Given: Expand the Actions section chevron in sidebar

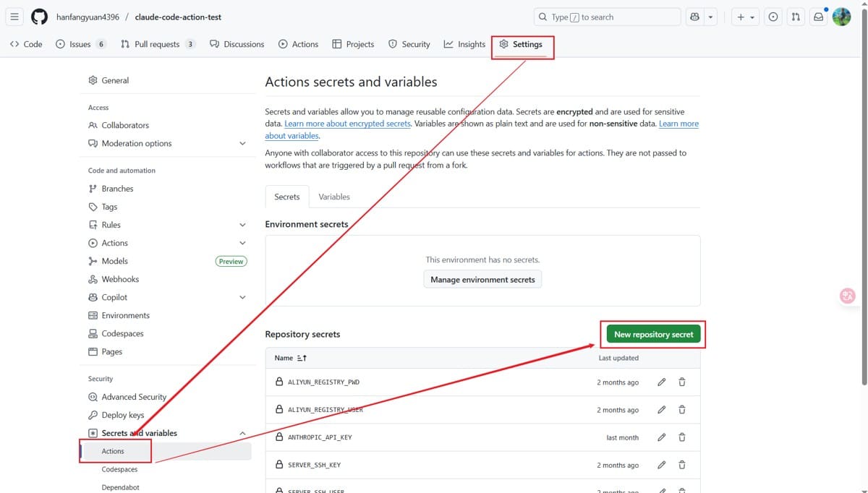Looking at the screenshot, I should (x=242, y=243).
